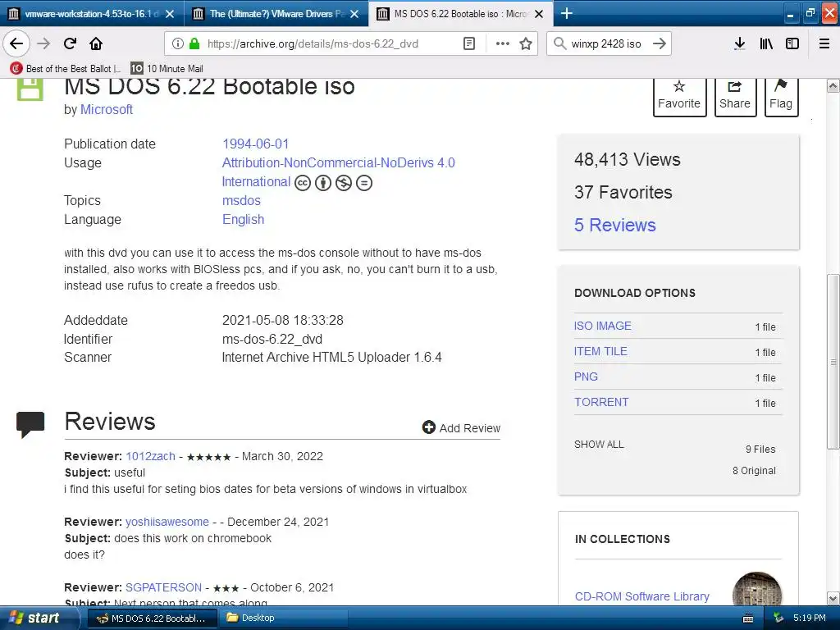Open the msdos topic link

coord(241,200)
